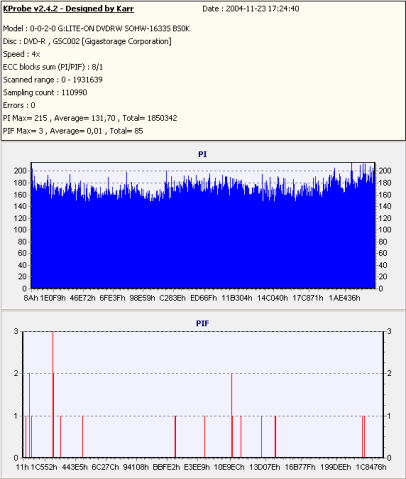Click the tallest PIF spike reaching 3

[x=53, y=395]
